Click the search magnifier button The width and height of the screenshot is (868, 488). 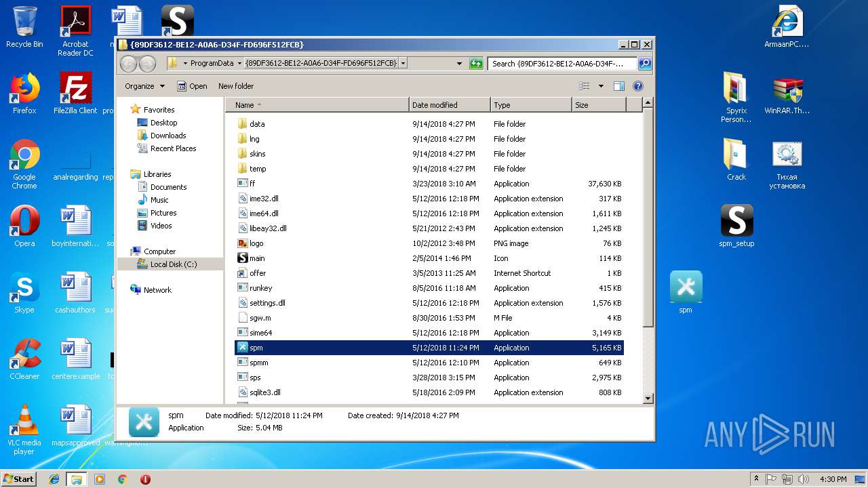tap(645, 63)
